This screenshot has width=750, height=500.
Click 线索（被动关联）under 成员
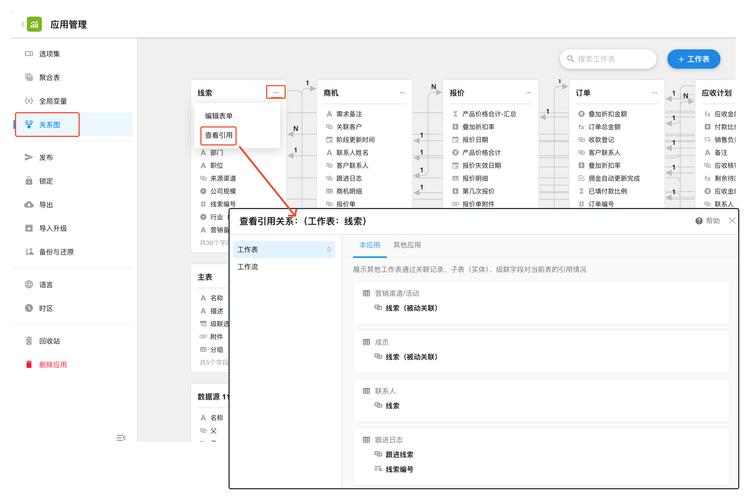(x=411, y=357)
